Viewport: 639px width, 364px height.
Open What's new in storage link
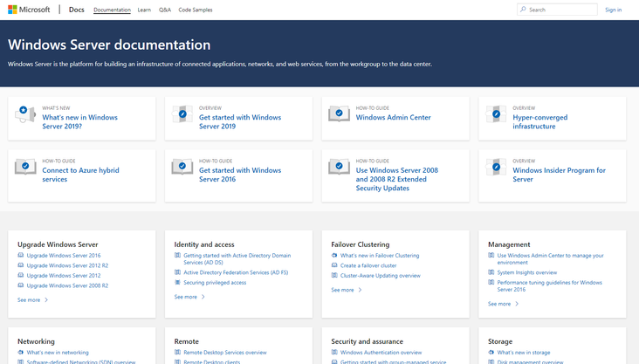[x=524, y=353]
